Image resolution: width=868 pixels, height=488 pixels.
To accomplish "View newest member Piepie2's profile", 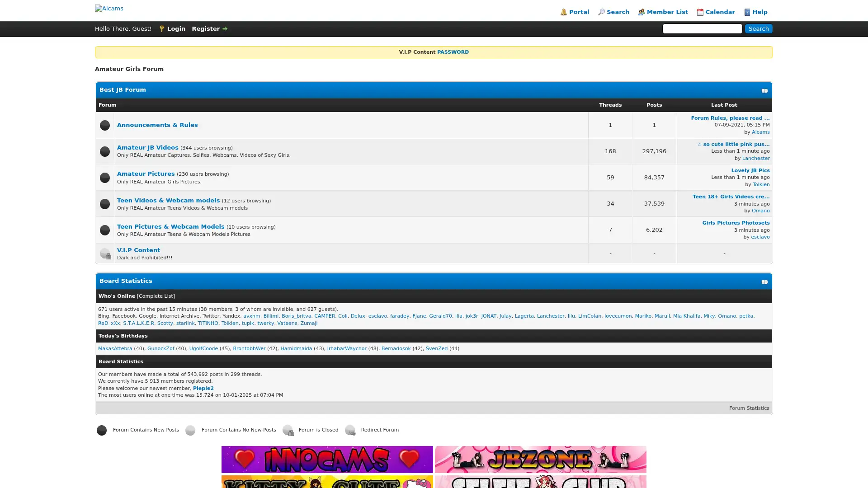I will 203,388.
